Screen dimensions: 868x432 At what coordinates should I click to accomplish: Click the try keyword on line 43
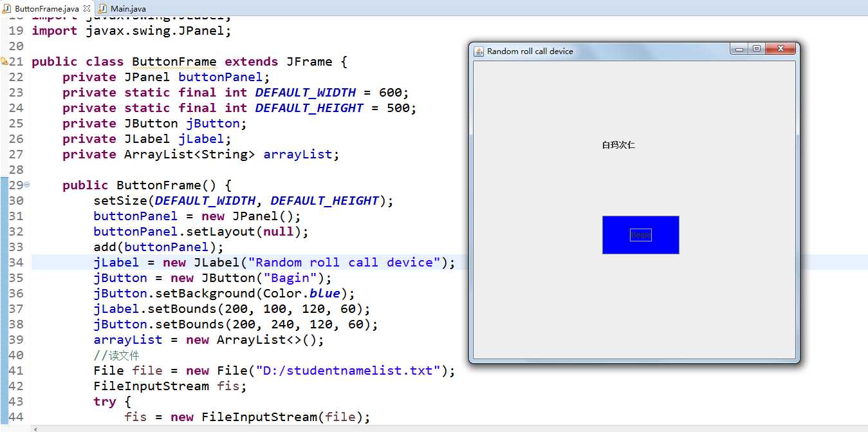click(104, 402)
